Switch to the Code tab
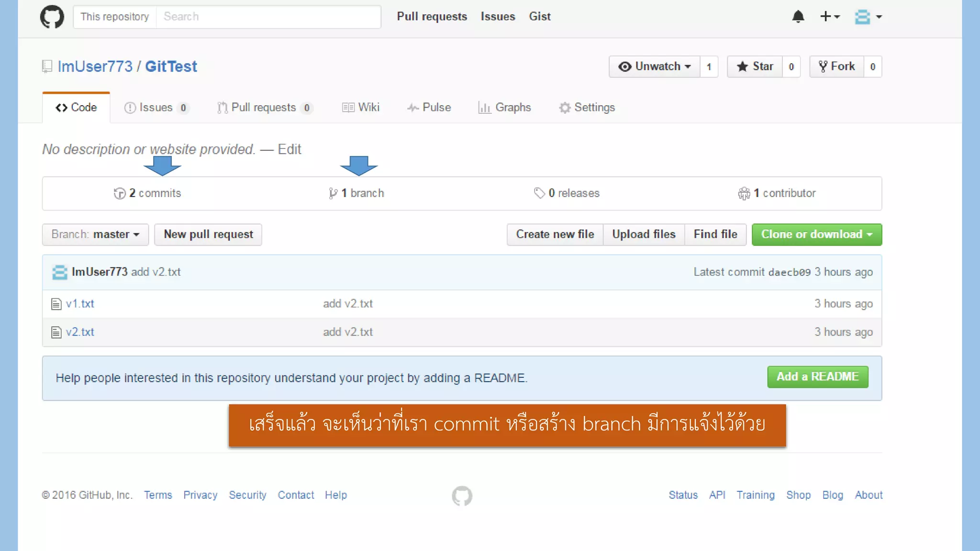This screenshot has width=980, height=551. click(76, 108)
